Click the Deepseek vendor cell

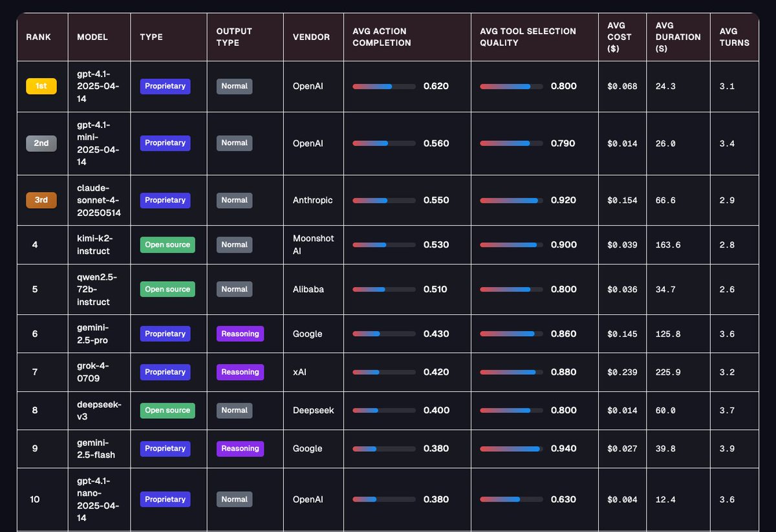[x=314, y=410]
